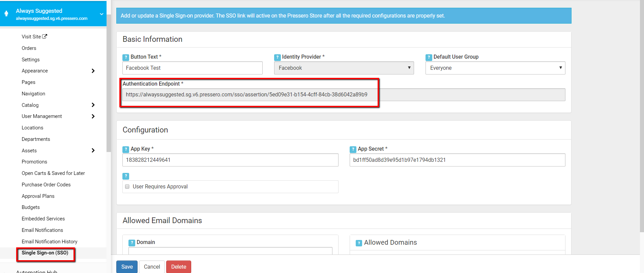Click the help icon beside Domain
This screenshot has height=273, width=644.
pyautogui.click(x=132, y=243)
